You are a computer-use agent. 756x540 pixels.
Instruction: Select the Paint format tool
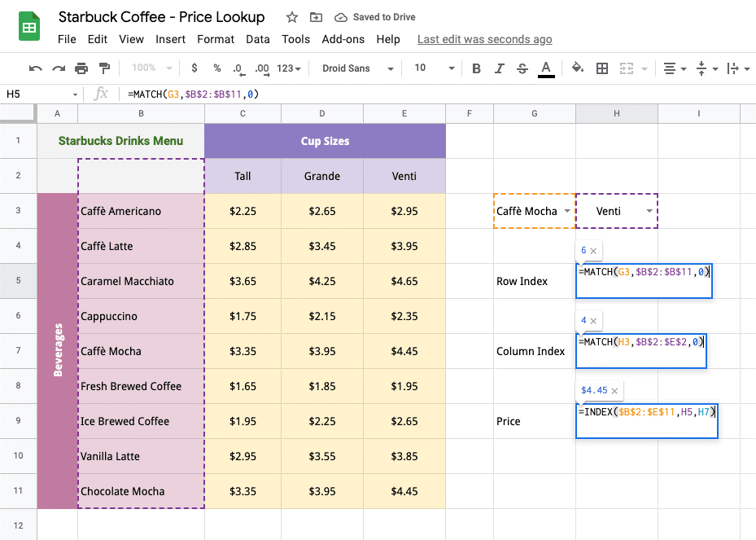[104, 68]
